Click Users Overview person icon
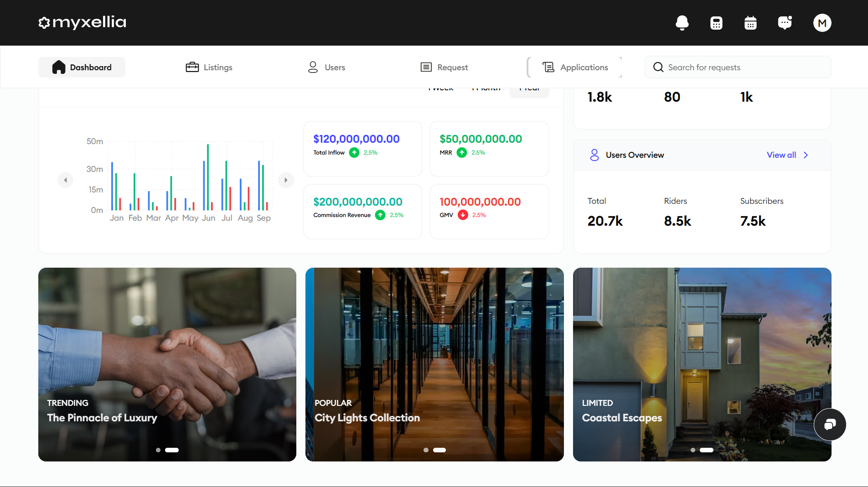 [594, 155]
